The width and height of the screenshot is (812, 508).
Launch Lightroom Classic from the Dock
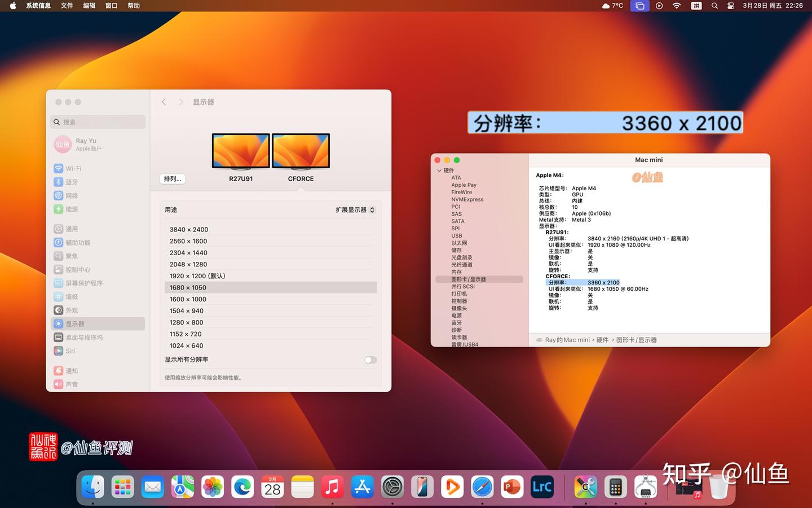[x=541, y=487]
